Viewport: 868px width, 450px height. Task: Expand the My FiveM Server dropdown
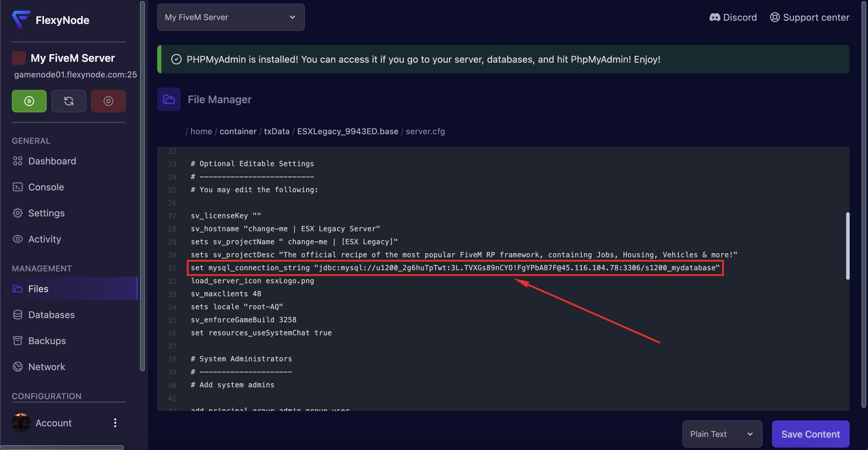pos(231,17)
